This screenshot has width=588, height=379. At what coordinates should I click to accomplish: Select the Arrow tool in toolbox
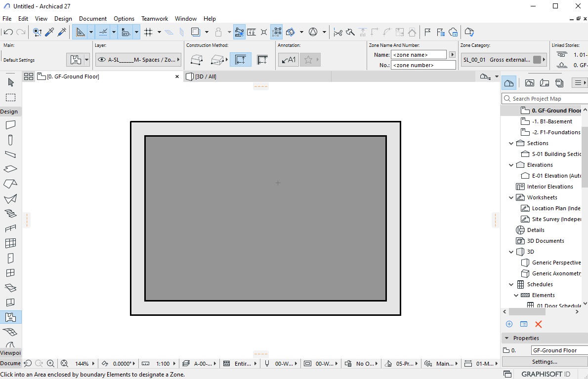click(10, 82)
